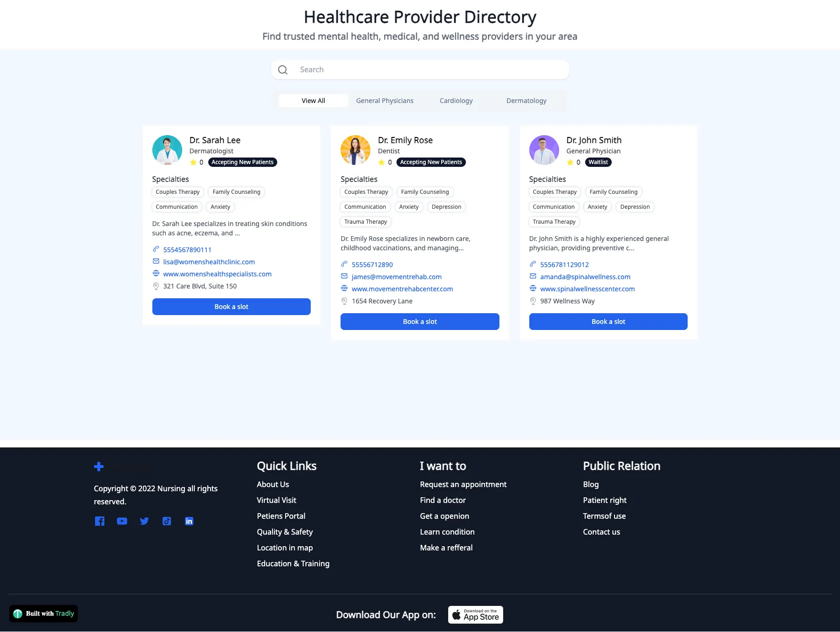
Task: Open the Request an appointment link
Action: 463,484
